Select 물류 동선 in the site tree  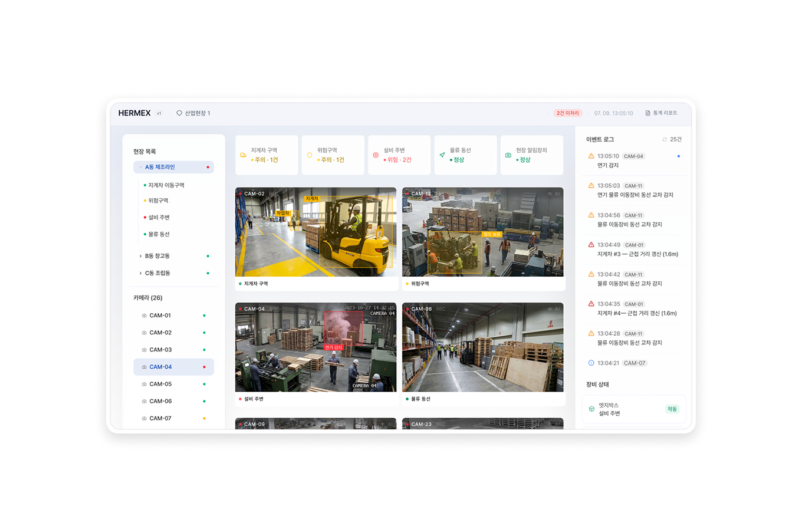(159, 234)
